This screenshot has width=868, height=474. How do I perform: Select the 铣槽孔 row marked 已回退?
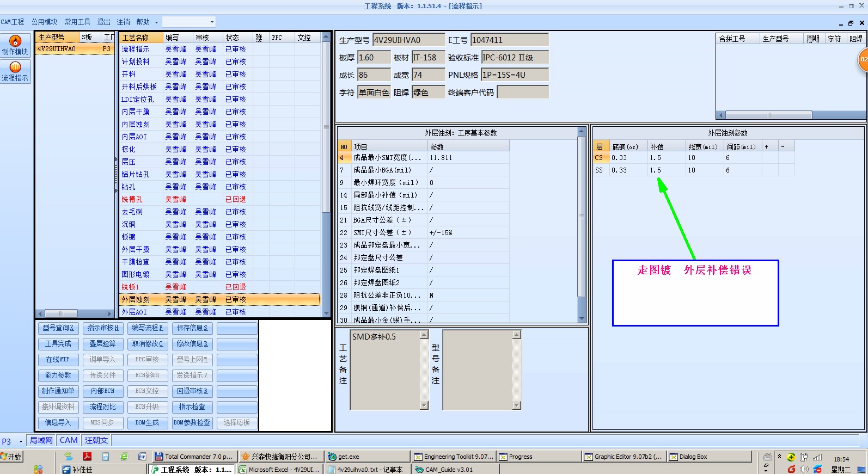point(220,199)
